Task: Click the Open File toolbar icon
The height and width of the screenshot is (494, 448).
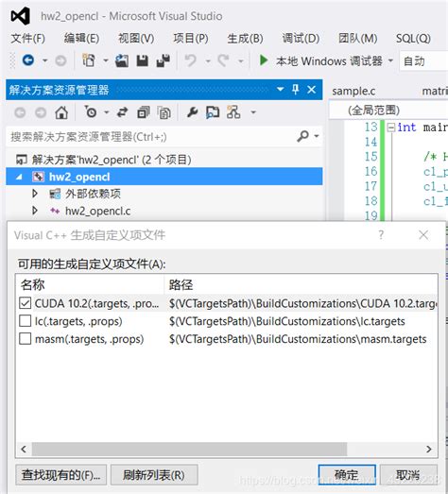Action: pyautogui.click(x=122, y=60)
